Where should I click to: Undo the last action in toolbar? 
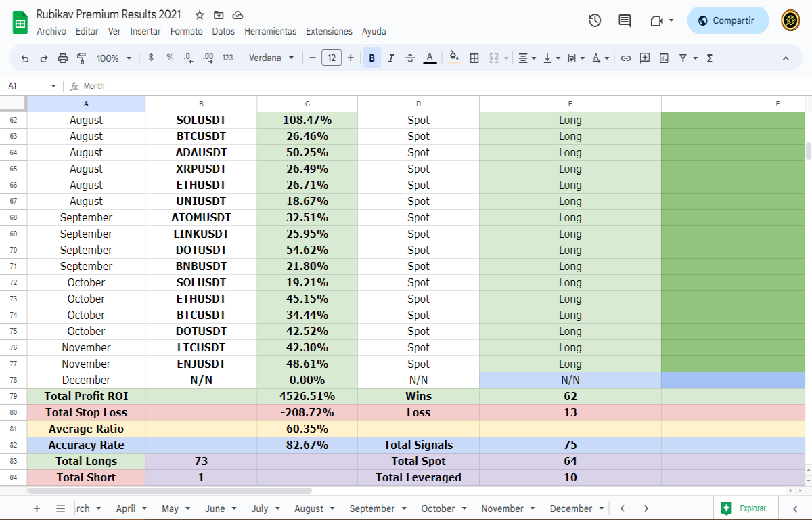pos(25,58)
